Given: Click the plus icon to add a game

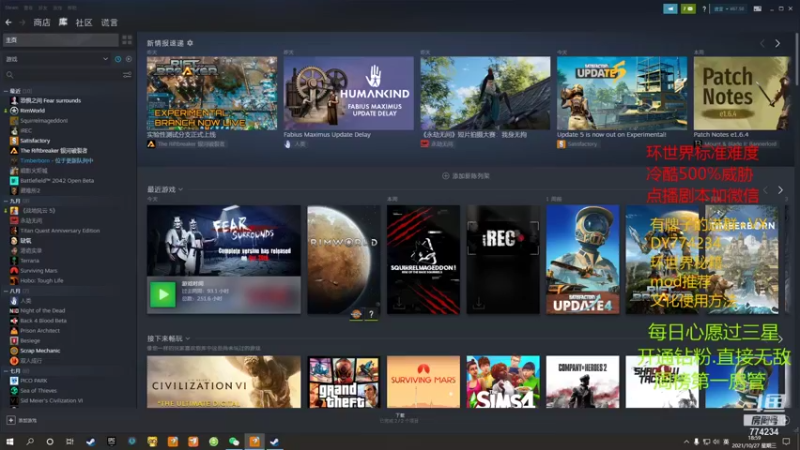Looking at the screenshot, I should tap(11, 420).
